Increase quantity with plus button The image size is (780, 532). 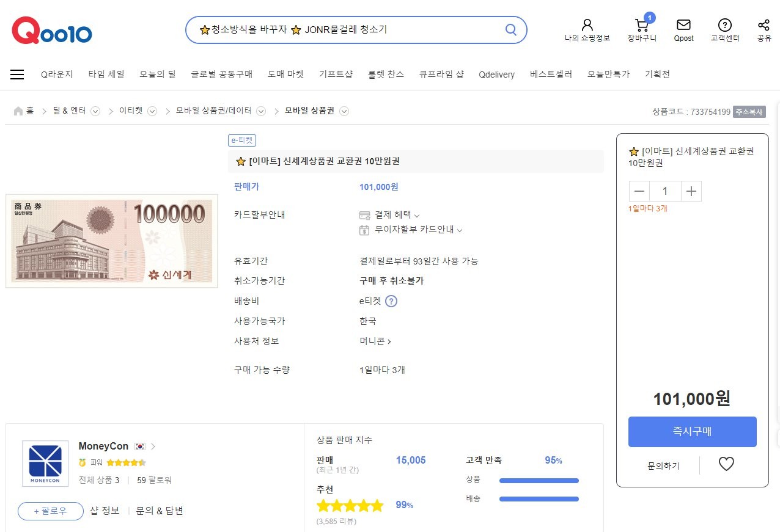click(x=691, y=192)
